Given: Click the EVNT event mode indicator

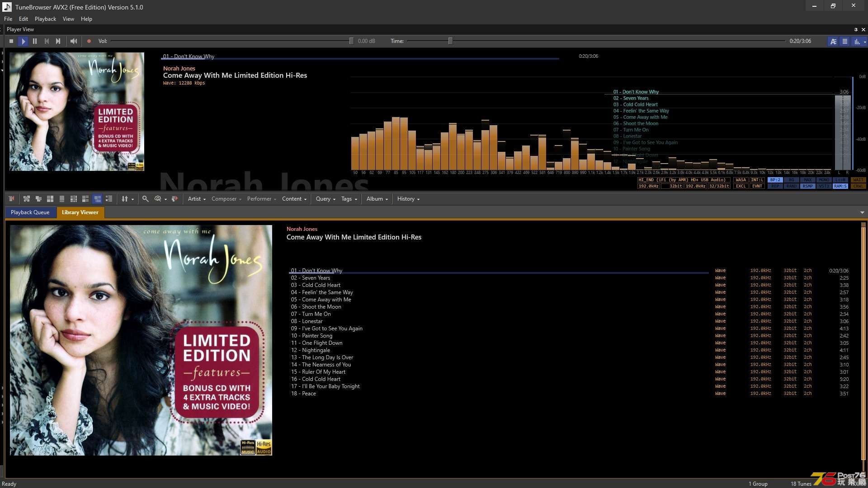Looking at the screenshot, I should (x=757, y=186).
